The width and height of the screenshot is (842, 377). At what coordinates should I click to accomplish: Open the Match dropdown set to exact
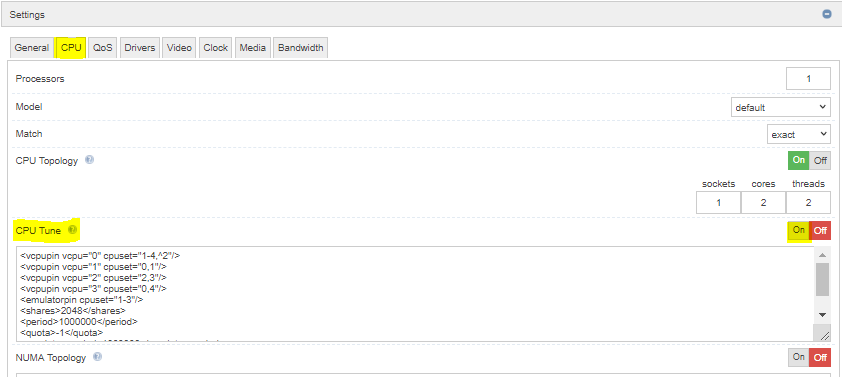799,134
